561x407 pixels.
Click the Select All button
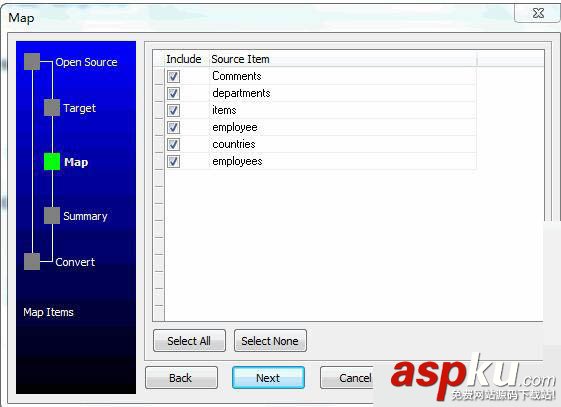point(189,341)
